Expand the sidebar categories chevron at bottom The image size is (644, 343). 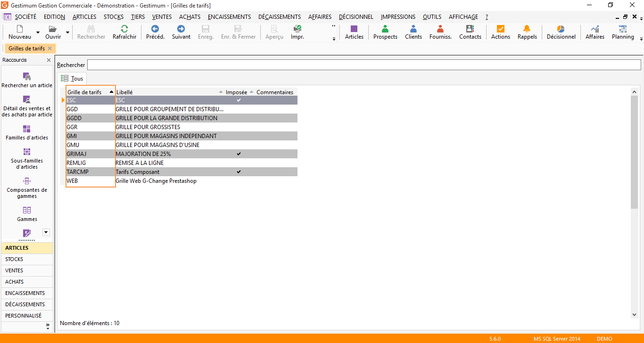point(48,326)
